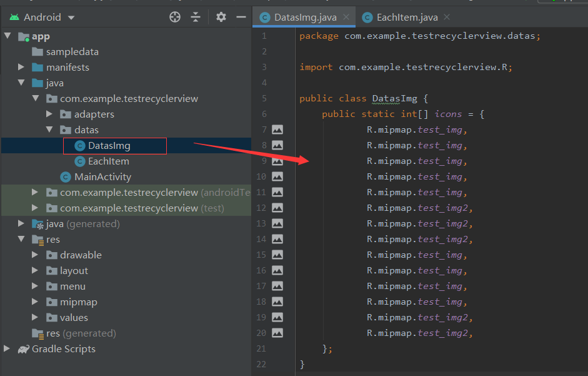Click the gutter image icon on line 11

click(277, 192)
